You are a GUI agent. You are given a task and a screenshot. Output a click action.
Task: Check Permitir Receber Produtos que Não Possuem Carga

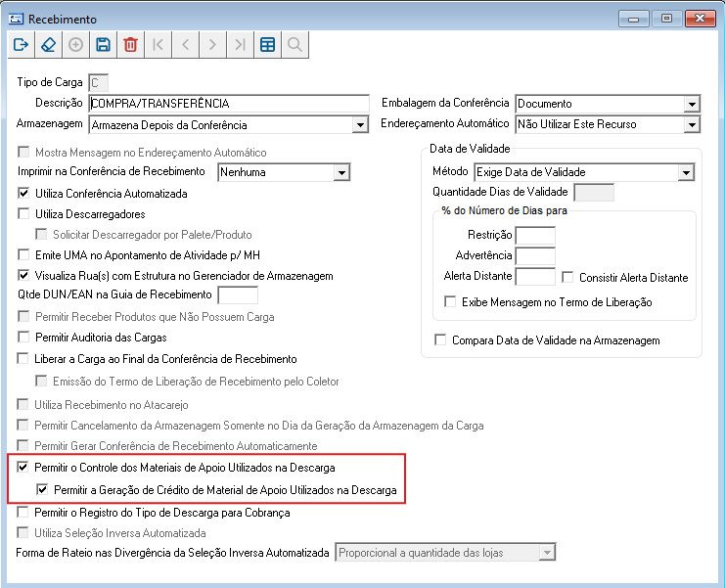(x=23, y=316)
